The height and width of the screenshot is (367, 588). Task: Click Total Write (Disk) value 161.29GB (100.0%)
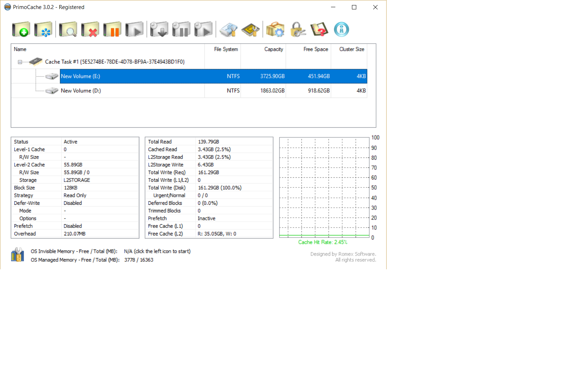[220, 188]
